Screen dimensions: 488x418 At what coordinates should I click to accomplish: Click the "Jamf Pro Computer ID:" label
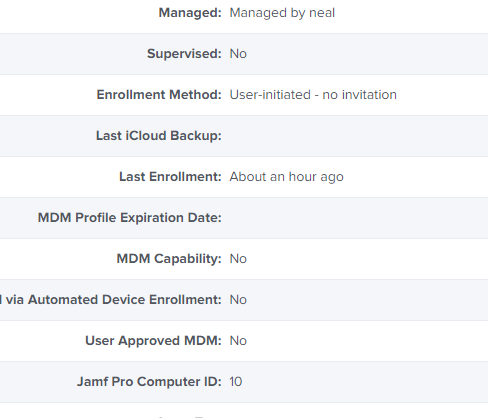pos(149,382)
